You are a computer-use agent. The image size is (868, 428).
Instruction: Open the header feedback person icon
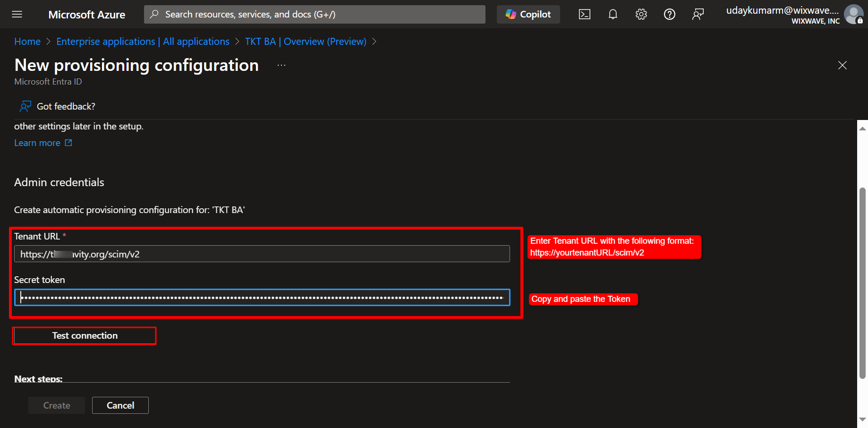coord(698,14)
